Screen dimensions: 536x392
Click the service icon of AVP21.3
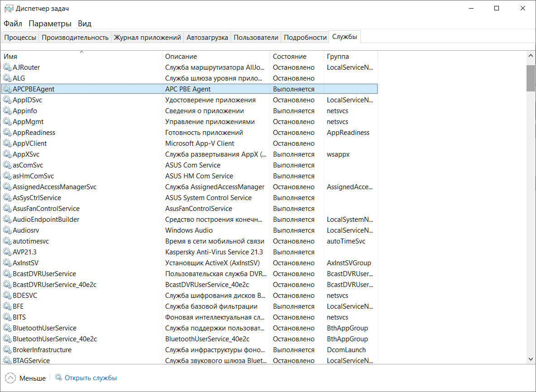tap(7, 252)
